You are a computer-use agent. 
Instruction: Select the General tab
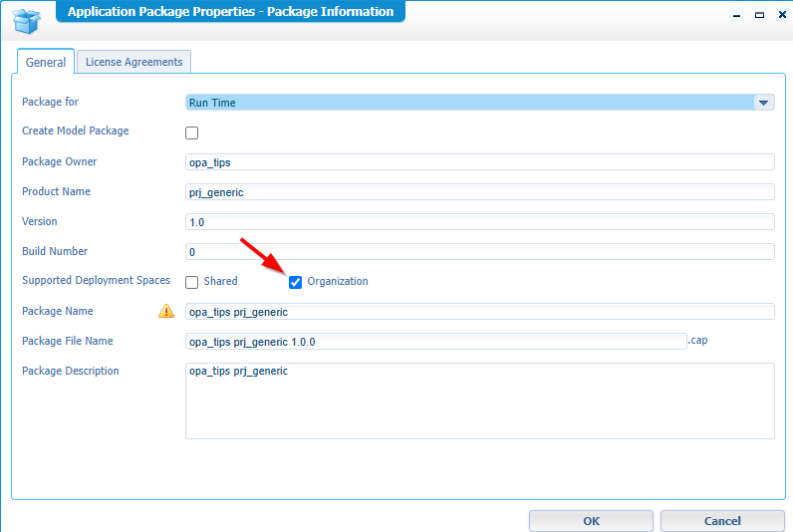pos(46,62)
